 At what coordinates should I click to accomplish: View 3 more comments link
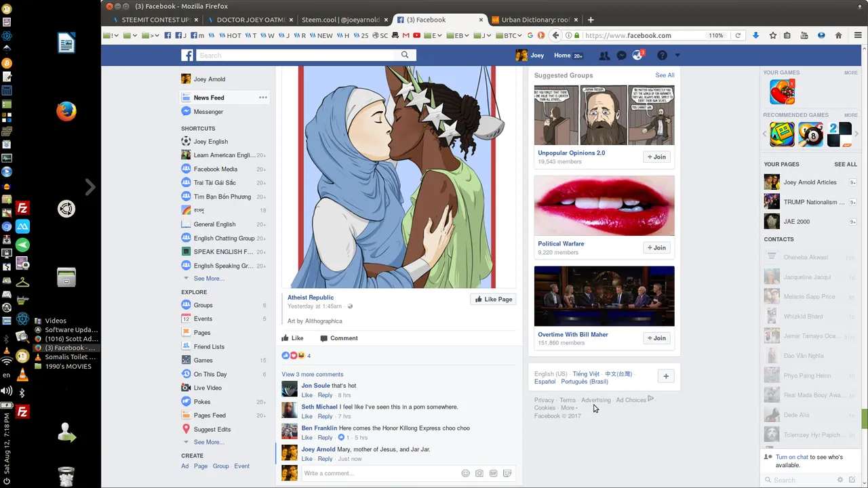click(x=312, y=374)
